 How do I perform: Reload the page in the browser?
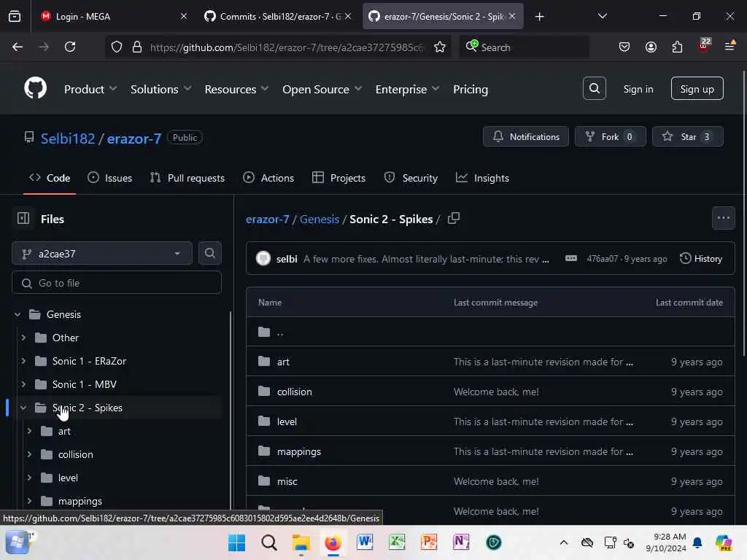[70, 47]
